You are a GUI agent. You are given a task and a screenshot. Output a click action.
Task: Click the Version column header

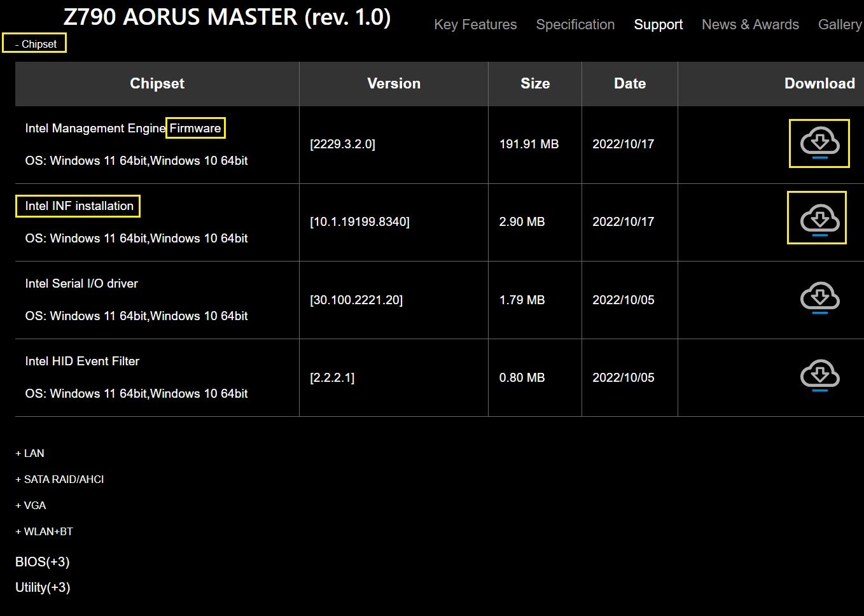click(x=394, y=83)
